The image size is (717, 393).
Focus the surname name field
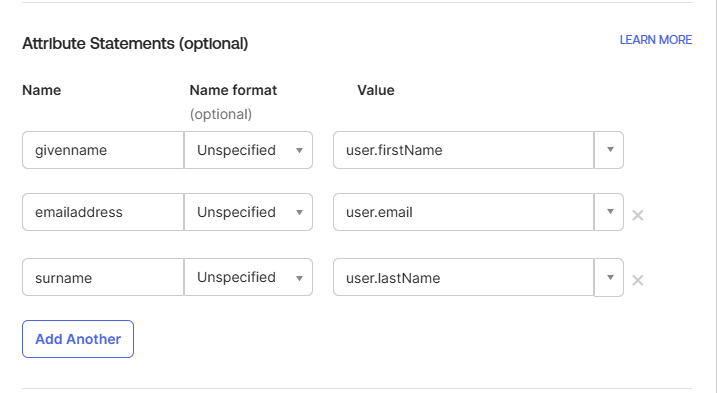pyautogui.click(x=103, y=277)
